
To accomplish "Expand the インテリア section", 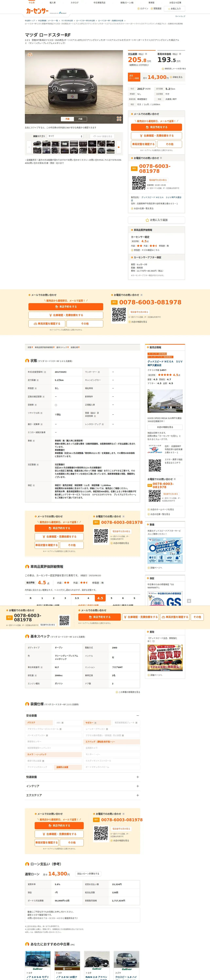I will point(82,786).
